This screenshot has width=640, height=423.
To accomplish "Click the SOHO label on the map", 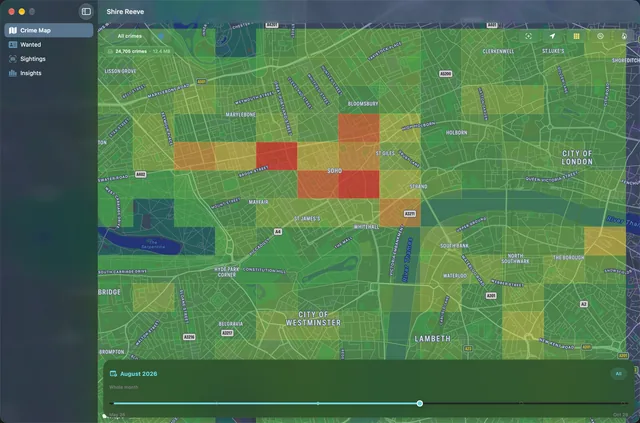I will (335, 171).
